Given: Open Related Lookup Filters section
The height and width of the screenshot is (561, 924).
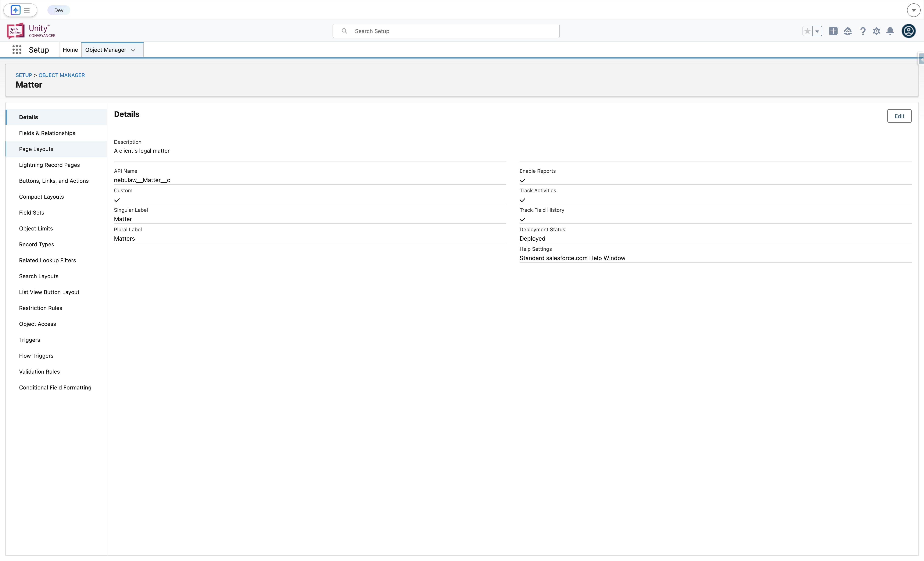Looking at the screenshot, I should click(x=56, y=260).
